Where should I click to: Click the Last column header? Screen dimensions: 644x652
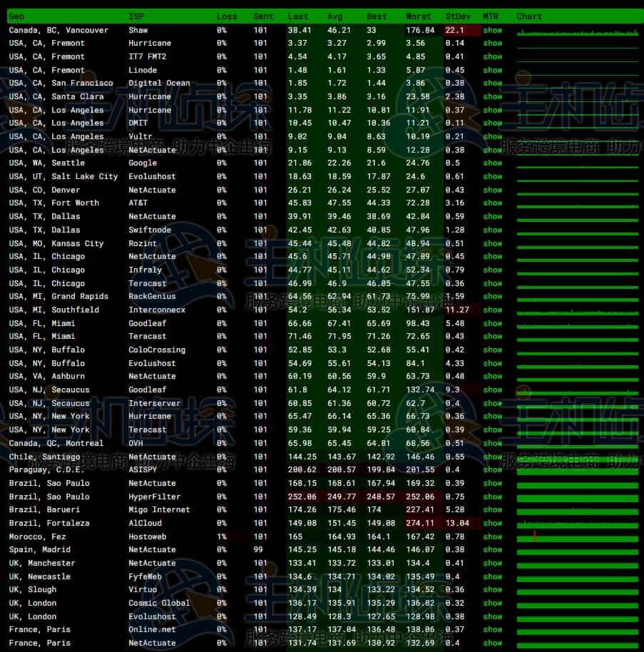click(297, 16)
